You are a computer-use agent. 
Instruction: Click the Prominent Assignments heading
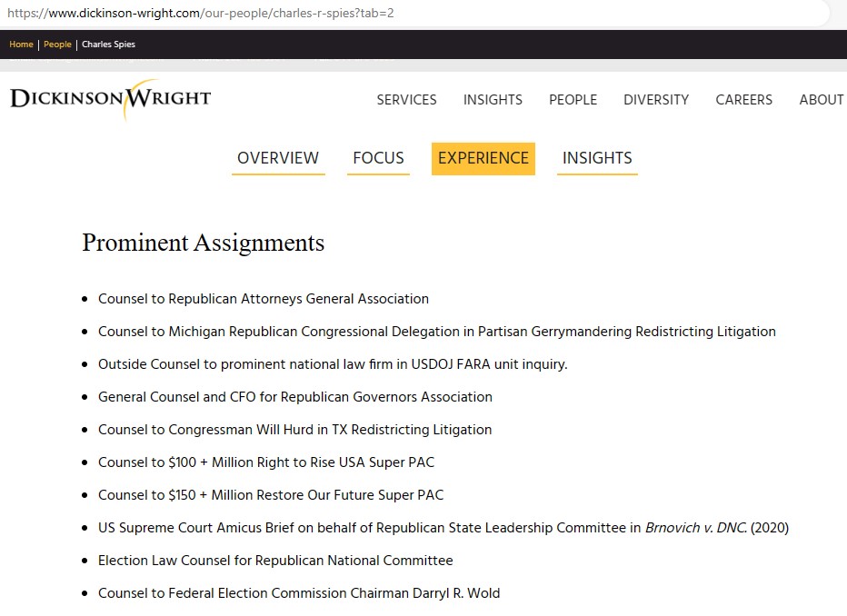pos(203,243)
